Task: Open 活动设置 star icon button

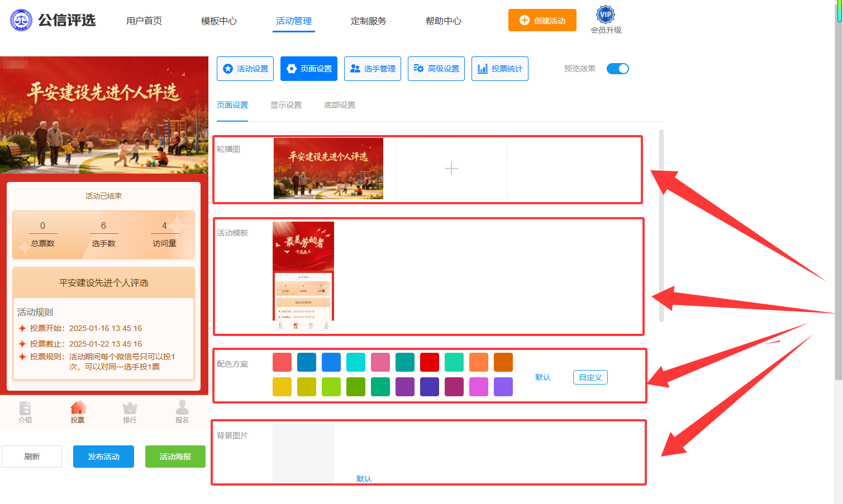Action: click(x=245, y=69)
